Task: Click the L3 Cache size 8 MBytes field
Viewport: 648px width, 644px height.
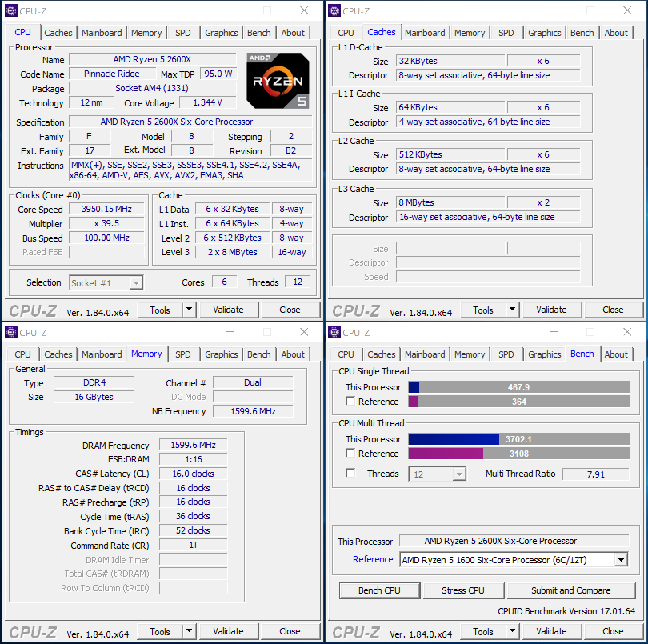Action: pos(450,202)
